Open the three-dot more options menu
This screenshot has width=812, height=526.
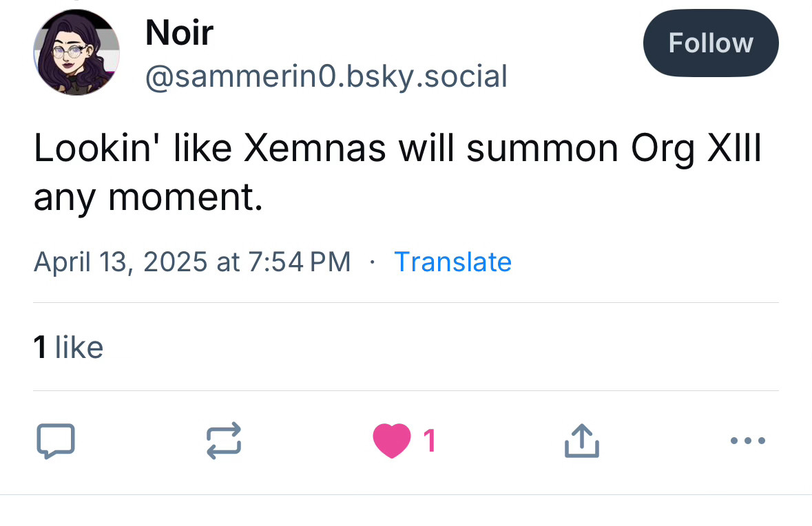(748, 441)
